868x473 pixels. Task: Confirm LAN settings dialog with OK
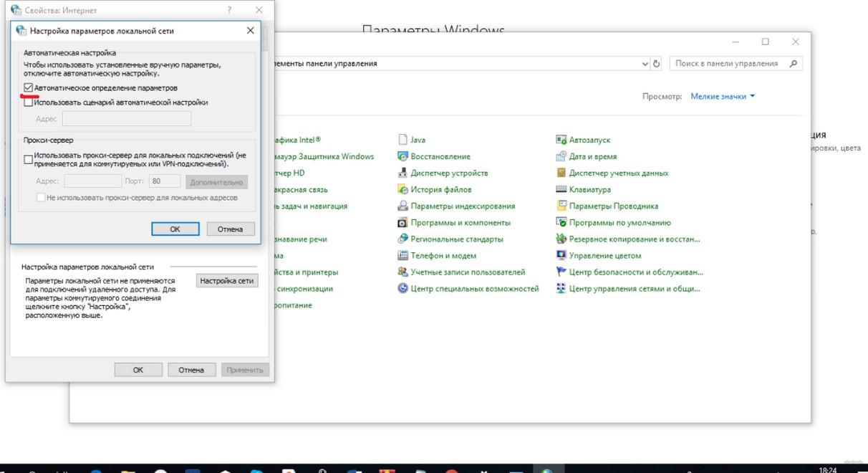coord(175,229)
